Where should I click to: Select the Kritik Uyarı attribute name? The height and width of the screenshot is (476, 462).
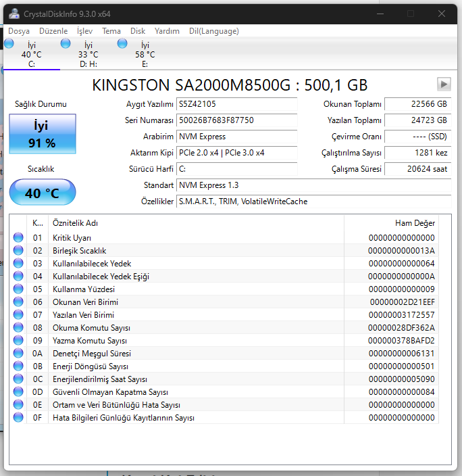(x=72, y=238)
